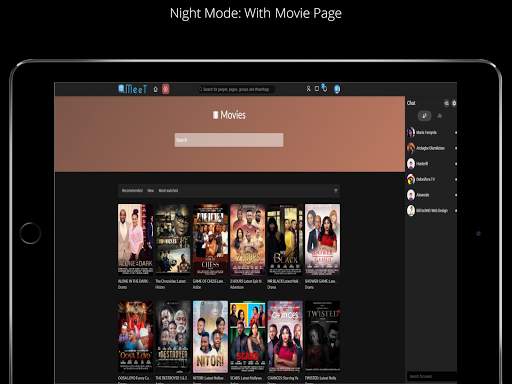Click the chat search field at panel bottom
The image size is (512, 384).
pos(432,376)
